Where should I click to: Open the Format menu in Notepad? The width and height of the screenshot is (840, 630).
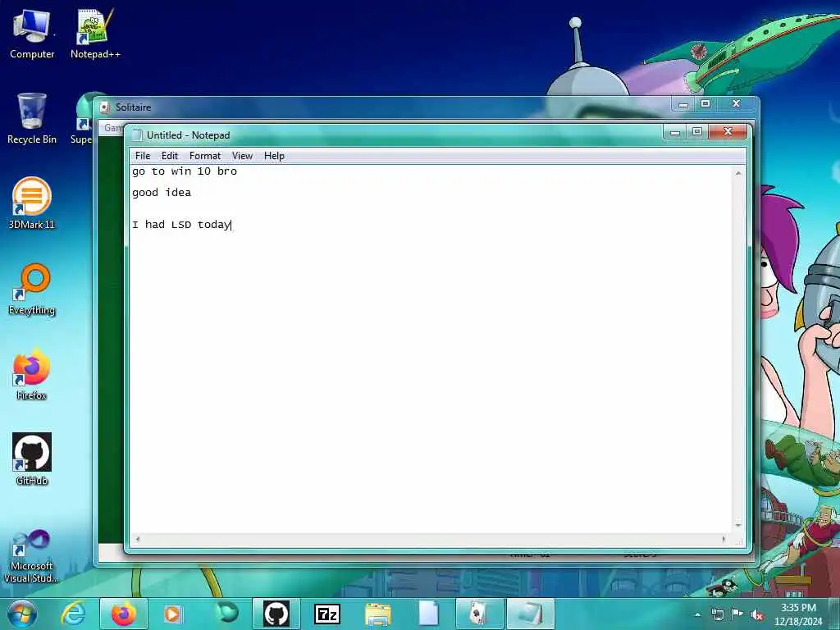[204, 156]
